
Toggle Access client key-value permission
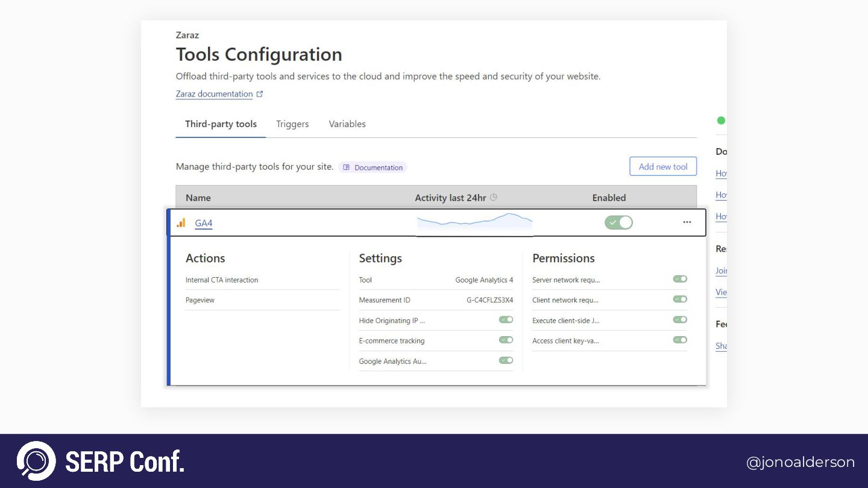[680, 340]
